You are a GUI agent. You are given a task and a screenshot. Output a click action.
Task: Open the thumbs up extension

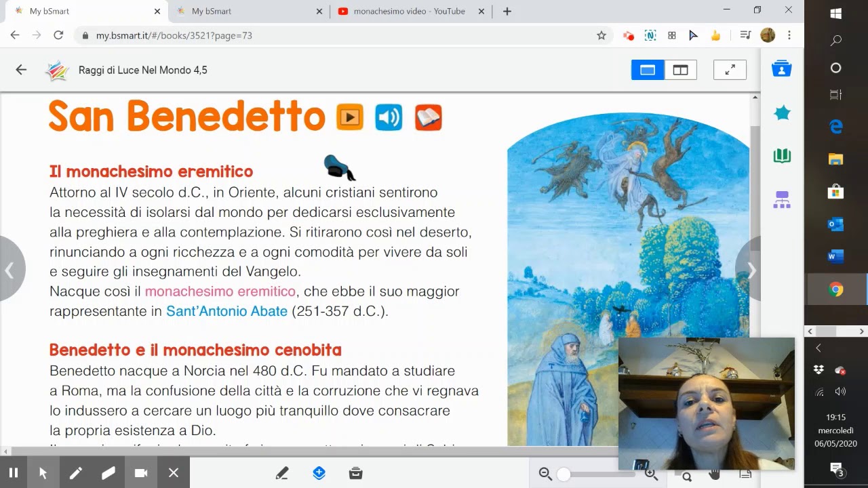[715, 35]
